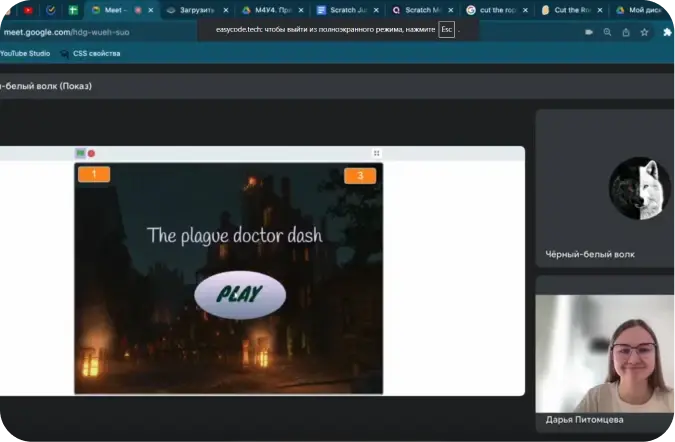This screenshot has width=675, height=442.
Task: Close the Scratch Ju tab
Action: point(376,10)
